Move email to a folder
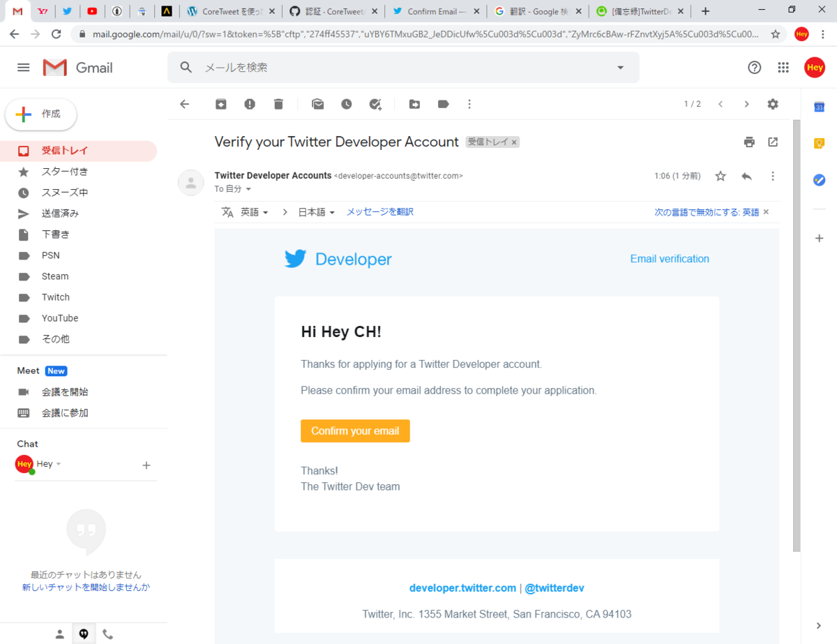Screen dimensions: 837x644 414,104
